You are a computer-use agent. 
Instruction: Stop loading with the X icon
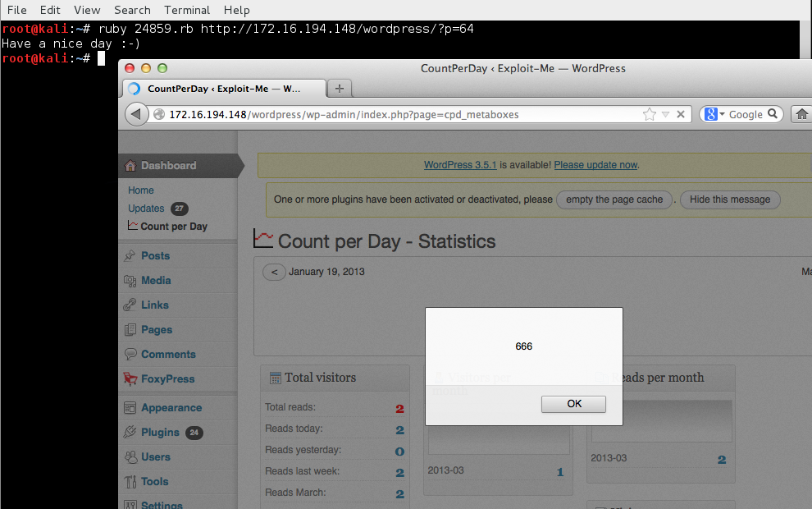tap(681, 114)
